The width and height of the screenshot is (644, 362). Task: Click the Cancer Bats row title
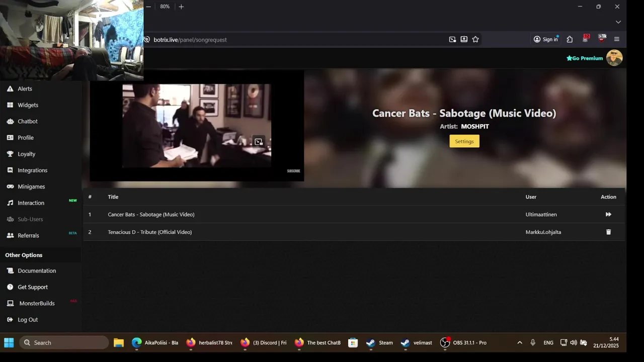pos(151,214)
